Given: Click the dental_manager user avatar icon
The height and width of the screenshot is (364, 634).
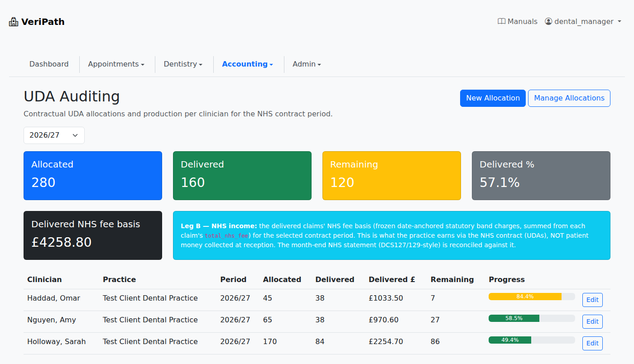Looking at the screenshot, I should point(548,21).
